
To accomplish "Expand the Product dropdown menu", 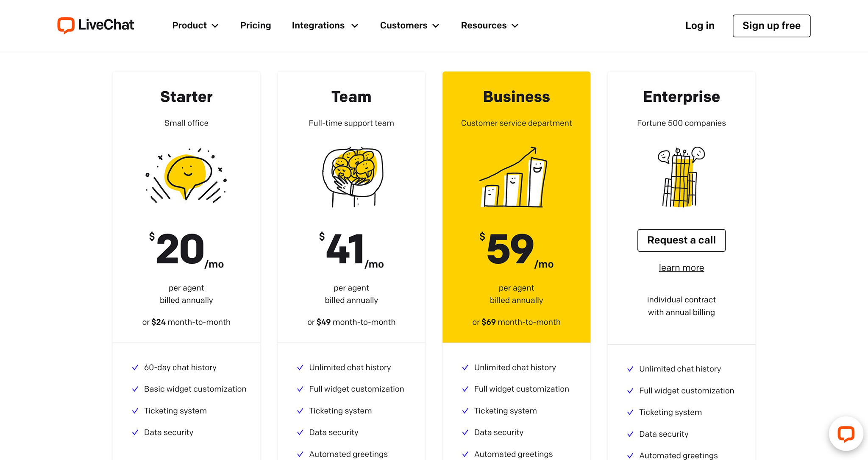I will coord(195,25).
